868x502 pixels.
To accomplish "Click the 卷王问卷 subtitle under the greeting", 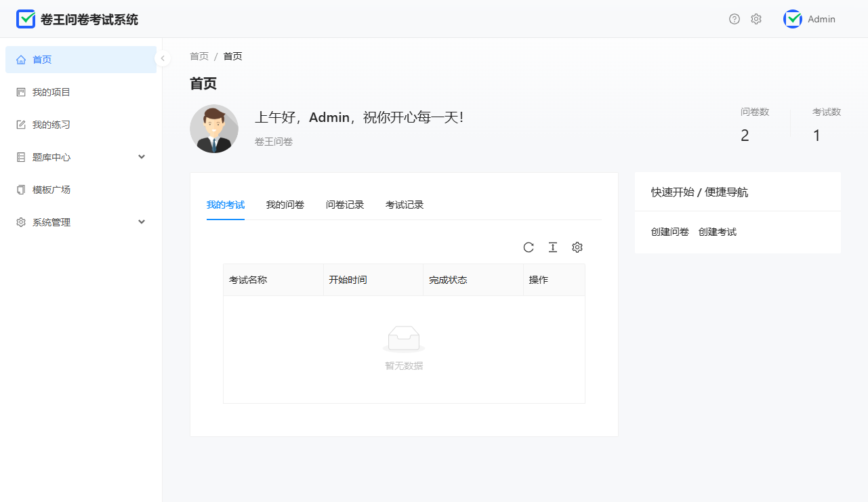I will [x=274, y=142].
